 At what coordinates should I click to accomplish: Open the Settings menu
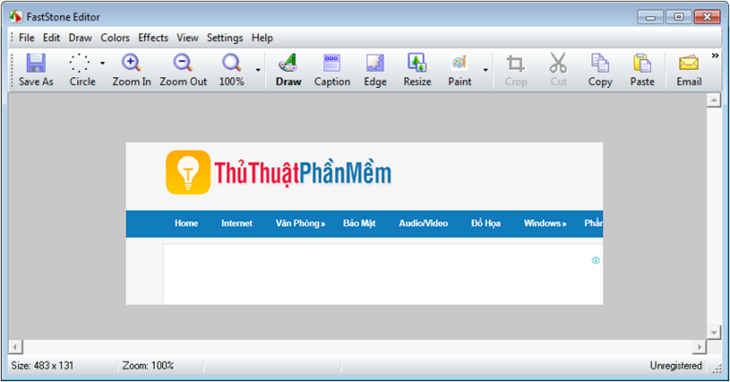pyautogui.click(x=225, y=38)
